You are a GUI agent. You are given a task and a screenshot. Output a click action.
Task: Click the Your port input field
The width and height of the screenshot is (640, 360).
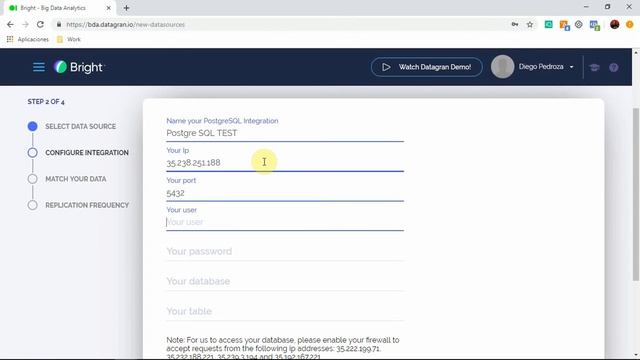click(x=285, y=193)
